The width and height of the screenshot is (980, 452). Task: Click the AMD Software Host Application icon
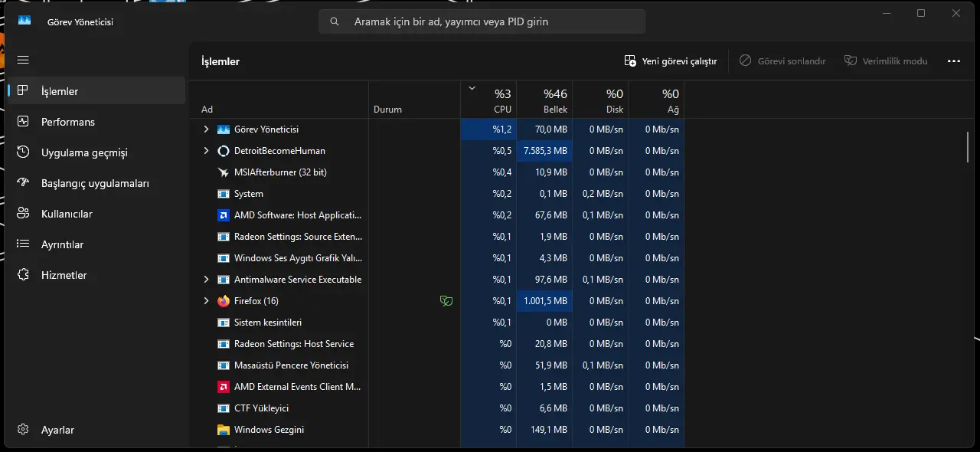224,215
